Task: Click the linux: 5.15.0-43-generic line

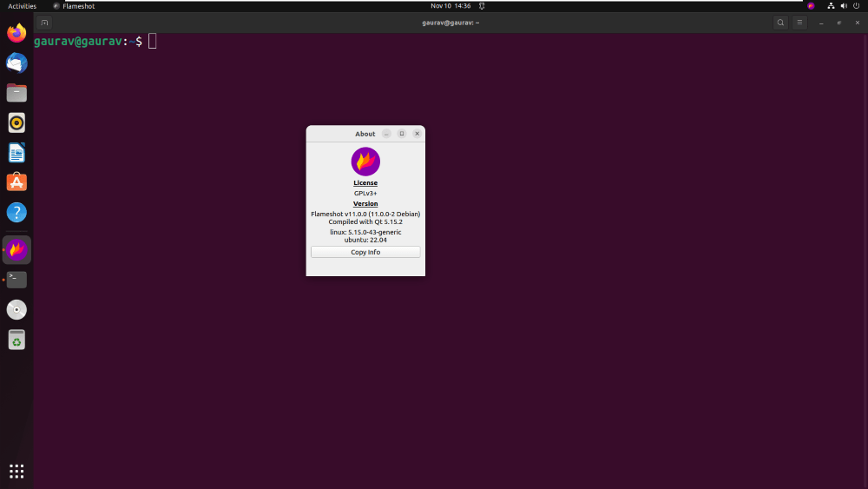Action: pos(365,232)
